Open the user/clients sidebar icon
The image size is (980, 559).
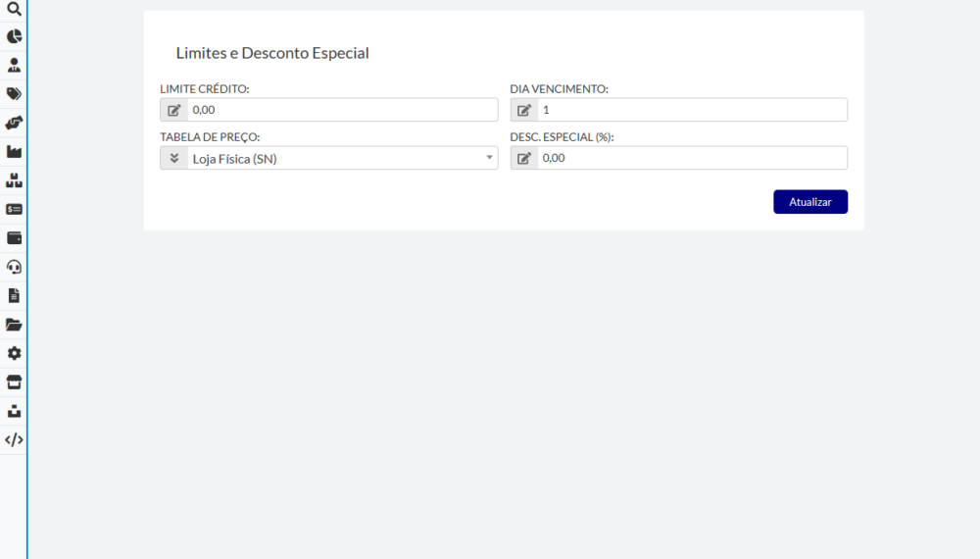[14, 66]
